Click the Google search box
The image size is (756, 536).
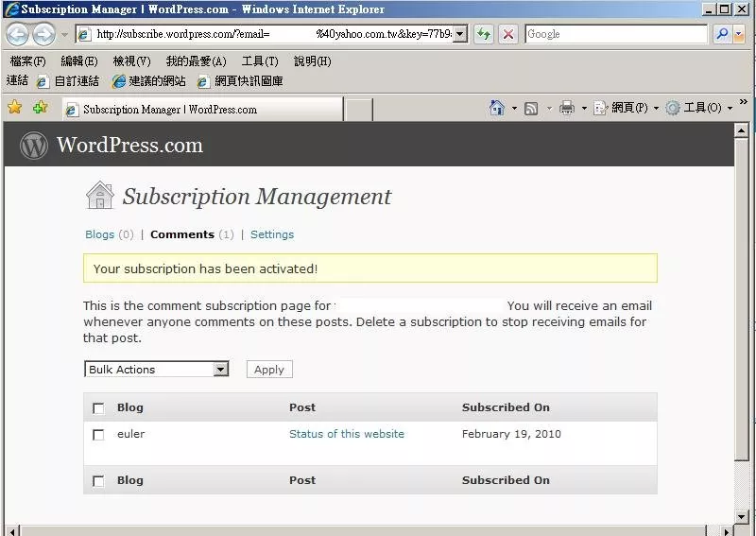(x=616, y=34)
